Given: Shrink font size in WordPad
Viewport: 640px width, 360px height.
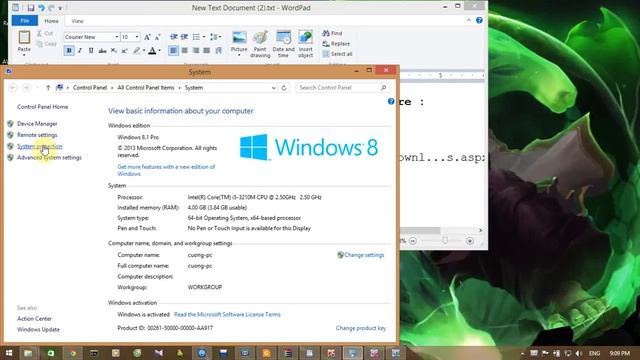Looking at the screenshot, I should pyautogui.click(x=158, y=37).
